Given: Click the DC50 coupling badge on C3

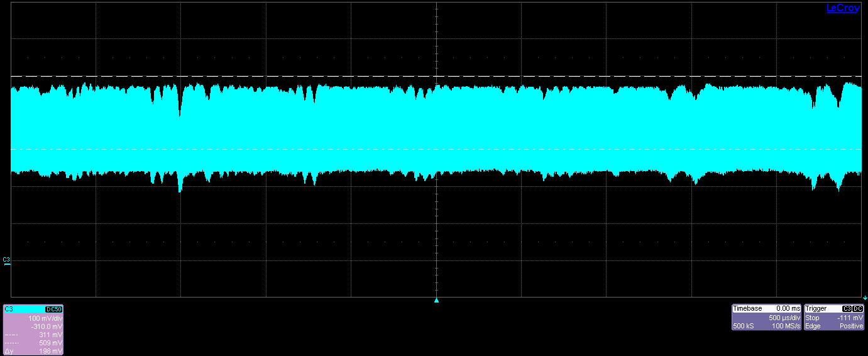Looking at the screenshot, I should pyautogui.click(x=54, y=309).
